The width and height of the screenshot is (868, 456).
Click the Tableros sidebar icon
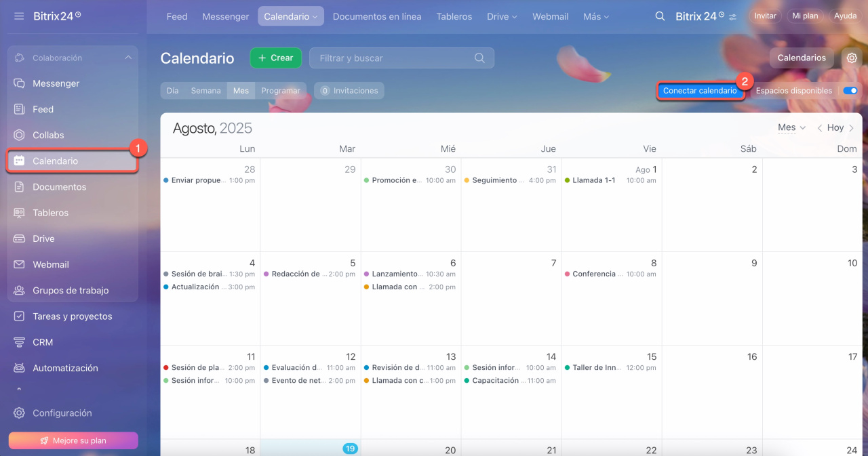coord(20,213)
